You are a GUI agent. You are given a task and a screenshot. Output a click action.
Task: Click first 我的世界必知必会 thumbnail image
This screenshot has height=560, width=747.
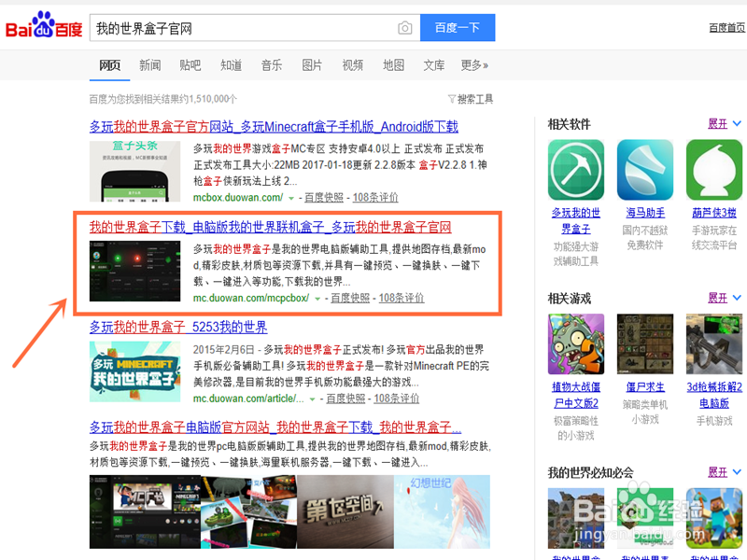click(576, 518)
